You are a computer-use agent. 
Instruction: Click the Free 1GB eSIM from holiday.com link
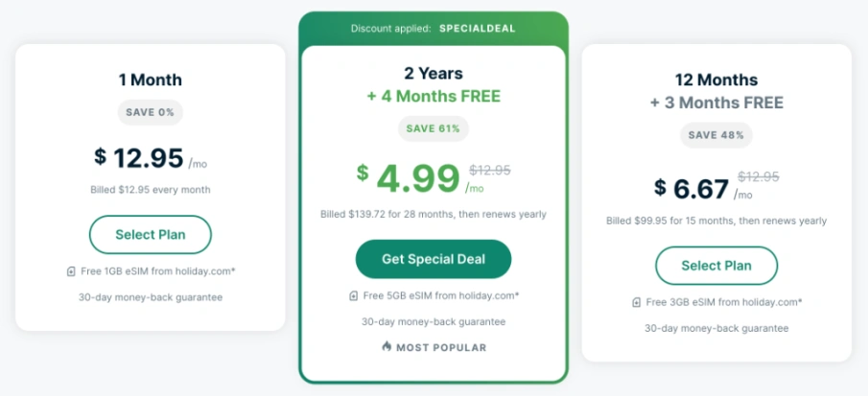[157, 271]
